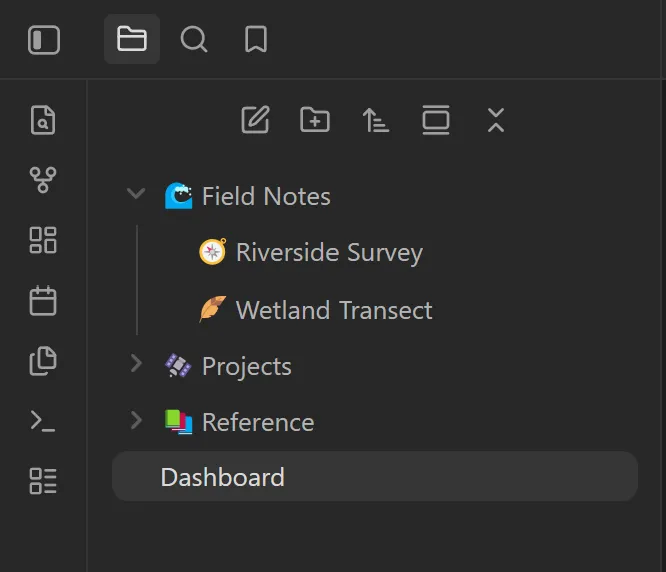
Task: Select the Reference folder label
Action: (x=258, y=423)
